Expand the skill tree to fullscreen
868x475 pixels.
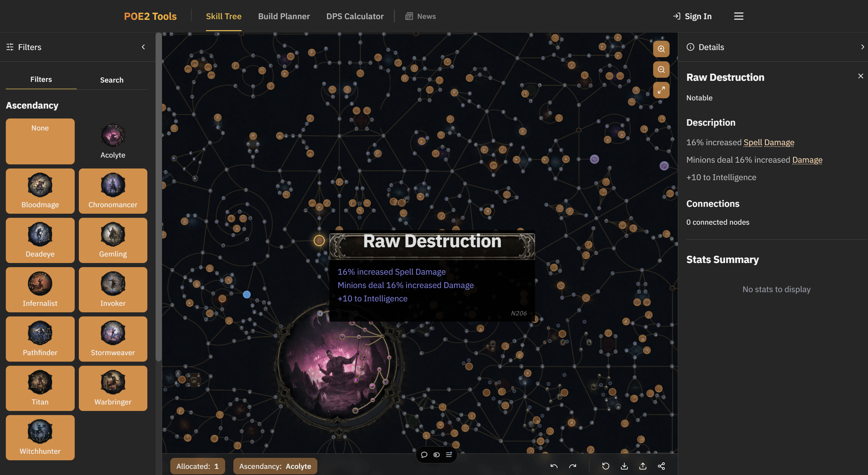click(x=661, y=90)
